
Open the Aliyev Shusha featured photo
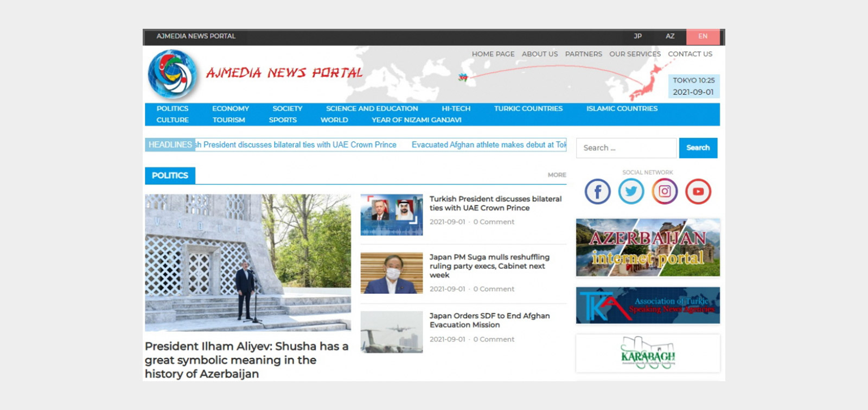click(248, 263)
